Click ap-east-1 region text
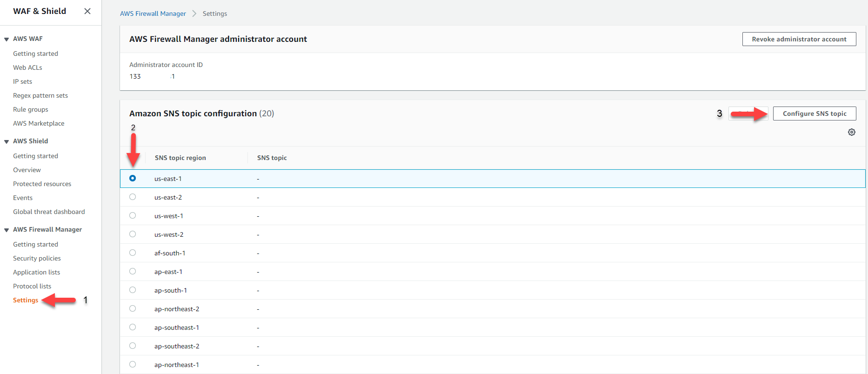 point(168,272)
